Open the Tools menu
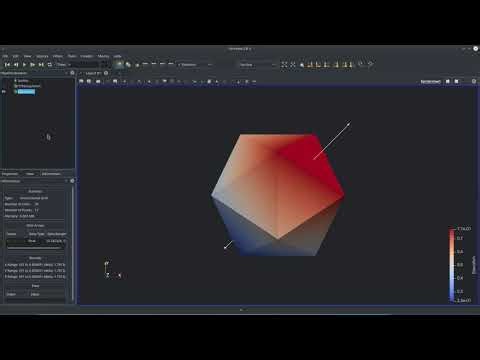The width and height of the screenshot is (480, 360). pos(72,56)
